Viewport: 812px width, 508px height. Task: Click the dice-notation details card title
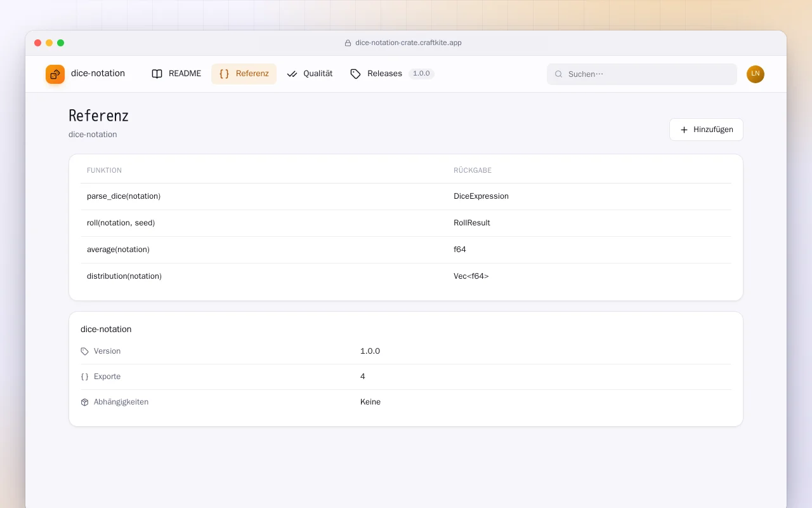tap(106, 330)
